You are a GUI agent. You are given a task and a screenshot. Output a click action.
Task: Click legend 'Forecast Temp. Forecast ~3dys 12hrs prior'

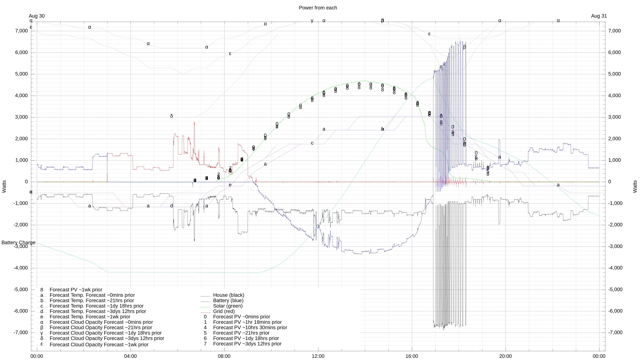(x=98, y=312)
